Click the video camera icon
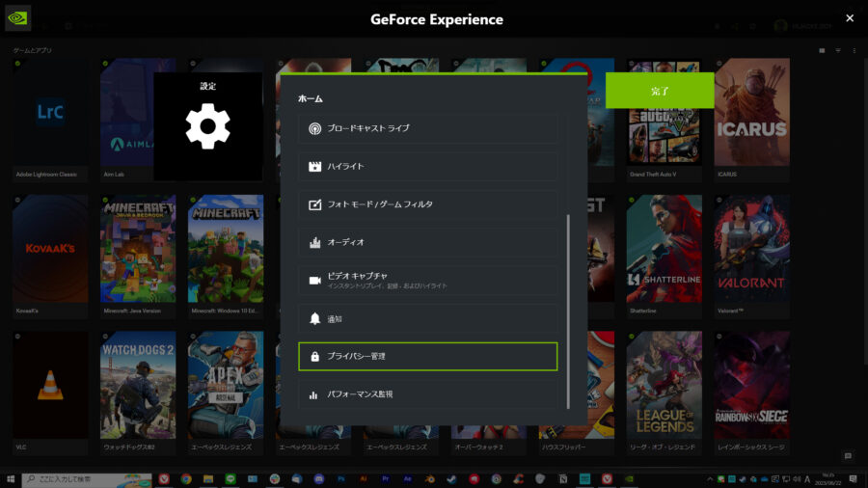The height and width of the screenshot is (488, 868). (x=314, y=281)
